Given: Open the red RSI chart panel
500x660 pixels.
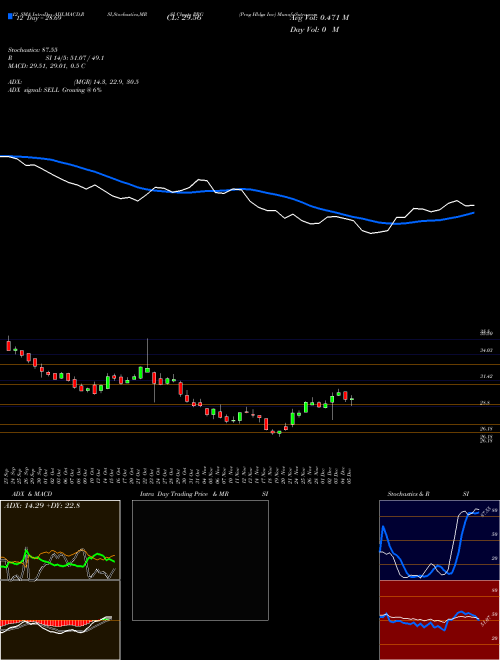Looking at the screenshot, I should coord(439,620).
